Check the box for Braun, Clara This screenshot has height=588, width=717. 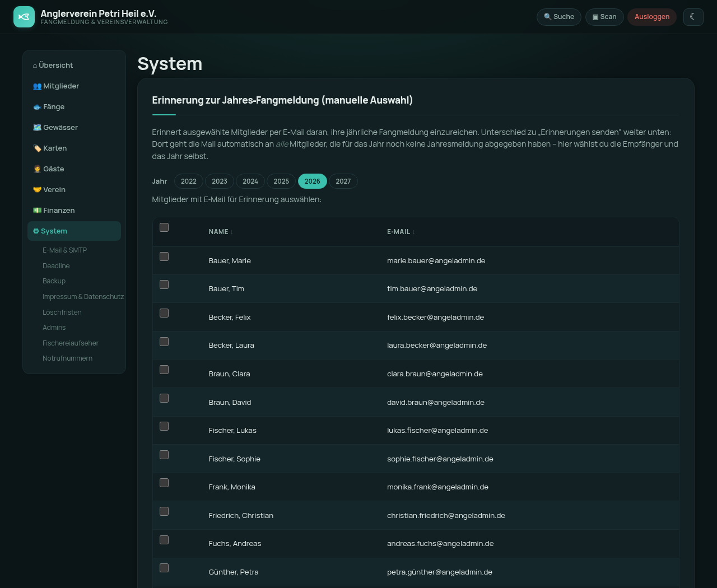[x=164, y=370]
